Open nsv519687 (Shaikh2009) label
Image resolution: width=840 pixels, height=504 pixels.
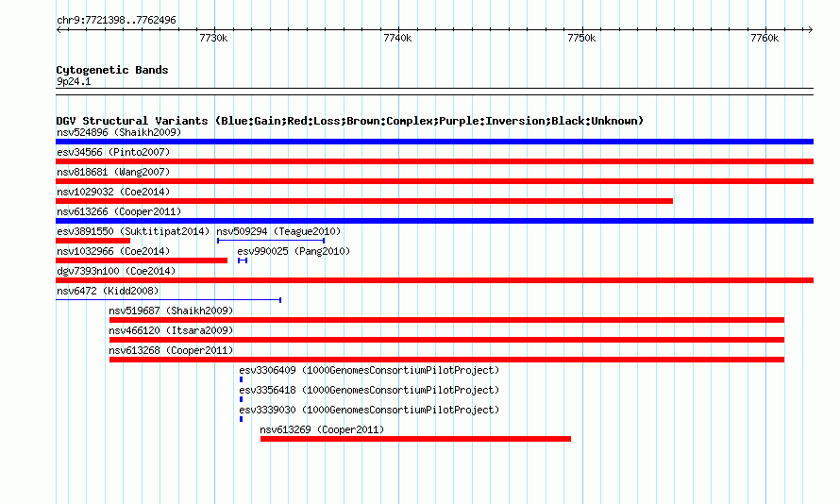[x=171, y=311]
